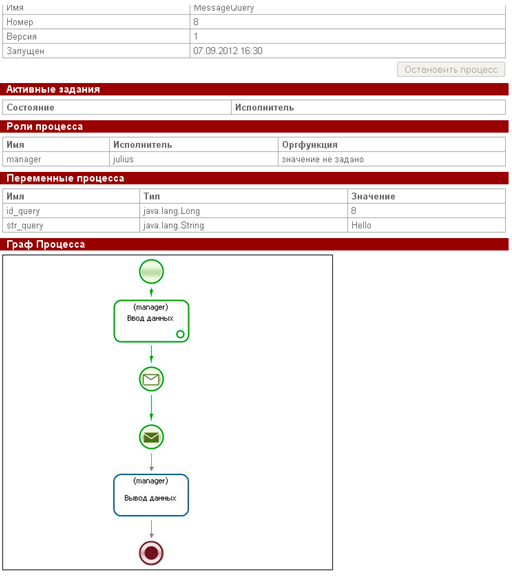Click the Граф Процесса section header
The image size is (512, 578).
(254, 244)
